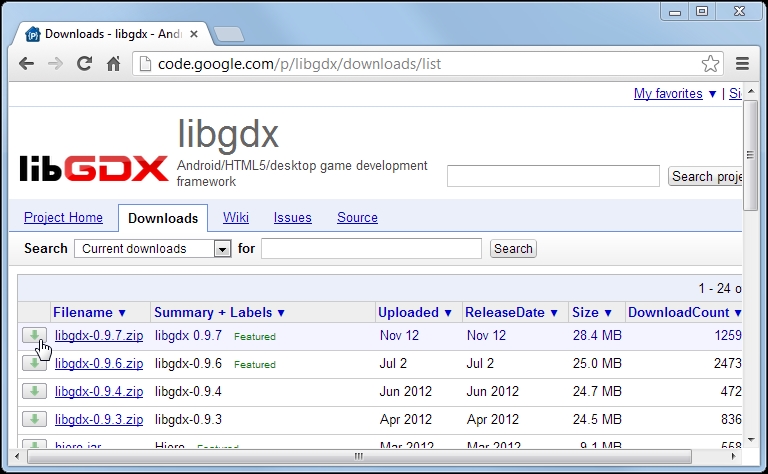This screenshot has width=768, height=474.
Task: Open the Uploaded column sort menu
Action: tap(448, 313)
